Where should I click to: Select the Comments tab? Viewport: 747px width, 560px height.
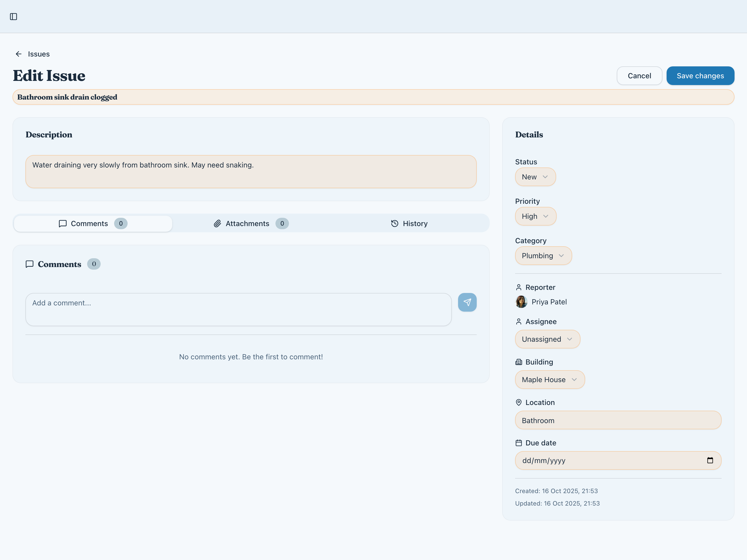(93, 223)
